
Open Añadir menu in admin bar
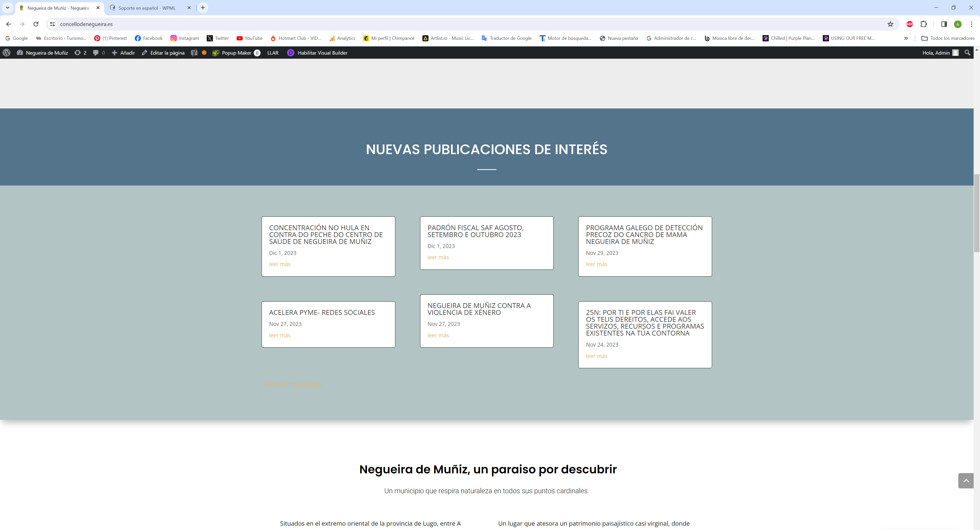click(x=123, y=53)
